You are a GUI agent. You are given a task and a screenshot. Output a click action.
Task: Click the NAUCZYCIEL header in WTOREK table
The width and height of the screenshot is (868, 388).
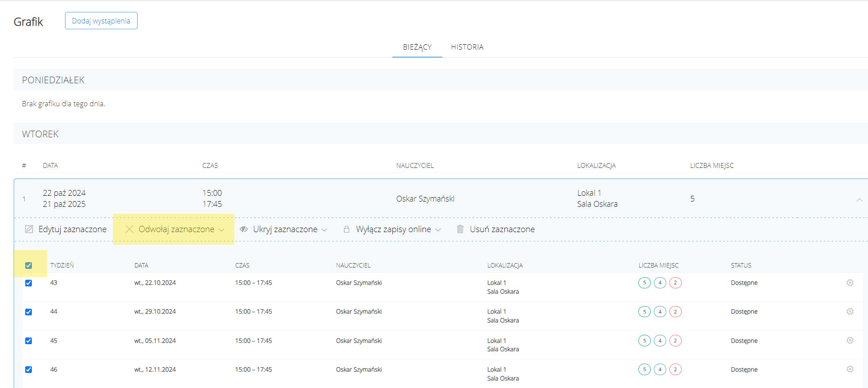click(415, 165)
